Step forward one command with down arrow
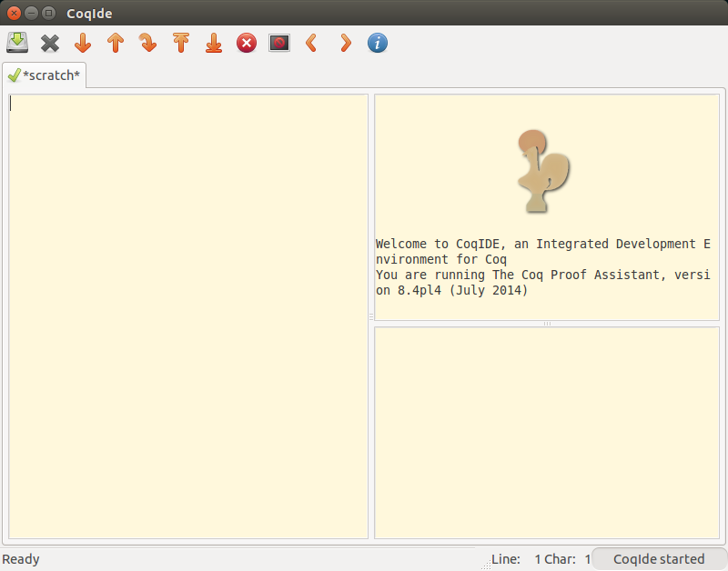728x571 pixels. (83, 43)
